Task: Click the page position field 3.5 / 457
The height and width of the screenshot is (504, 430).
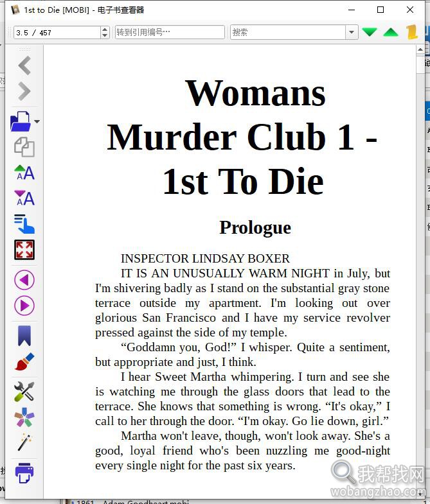Action: [57, 33]
